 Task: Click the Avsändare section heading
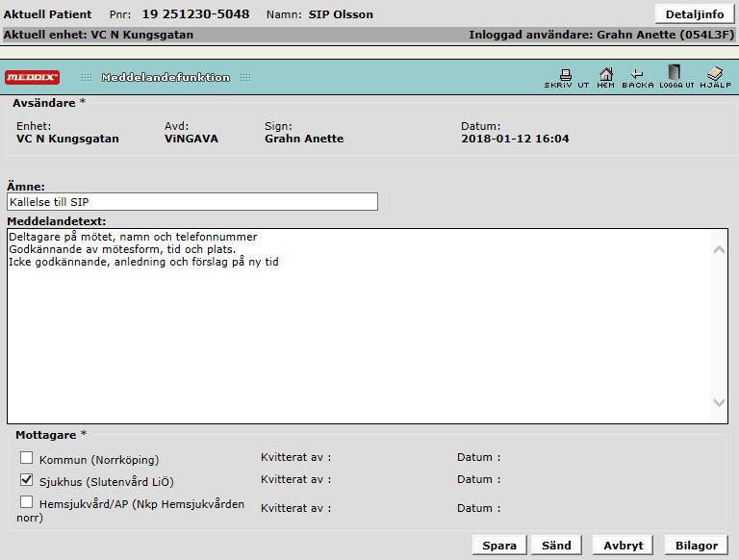[x=49, y=103]
